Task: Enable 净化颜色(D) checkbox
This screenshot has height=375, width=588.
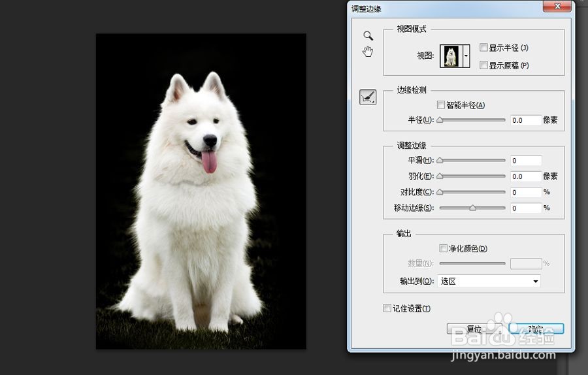Action: pyautogui.click(x=443, y=248)
